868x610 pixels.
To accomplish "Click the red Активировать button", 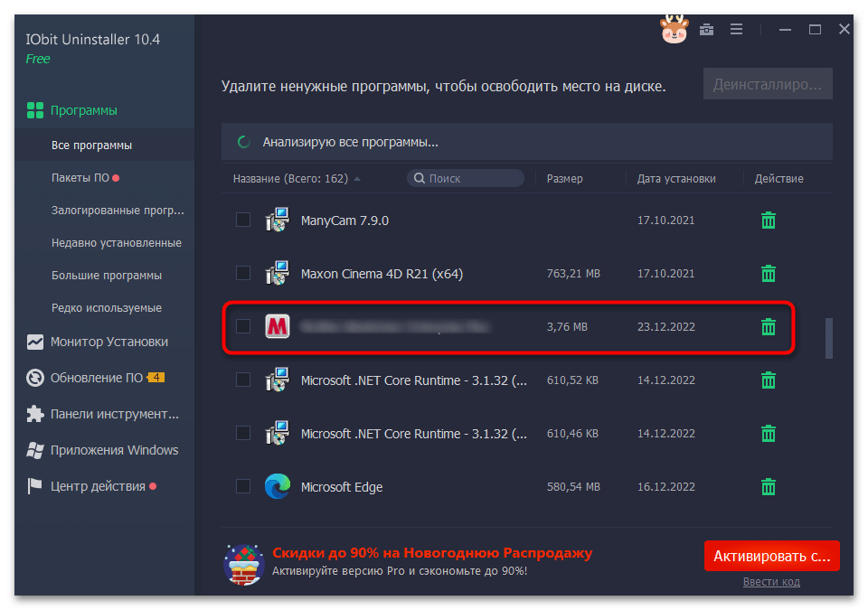I will (771, 556).
